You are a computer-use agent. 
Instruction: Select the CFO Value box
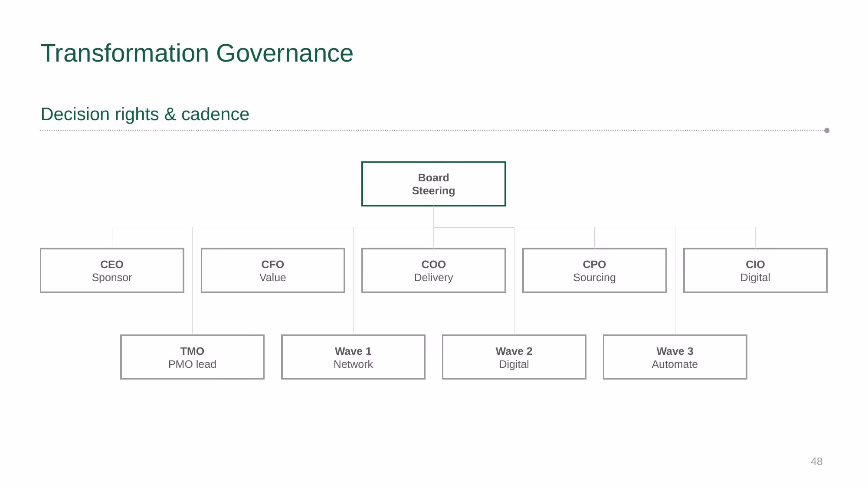(x=273, y=271)
